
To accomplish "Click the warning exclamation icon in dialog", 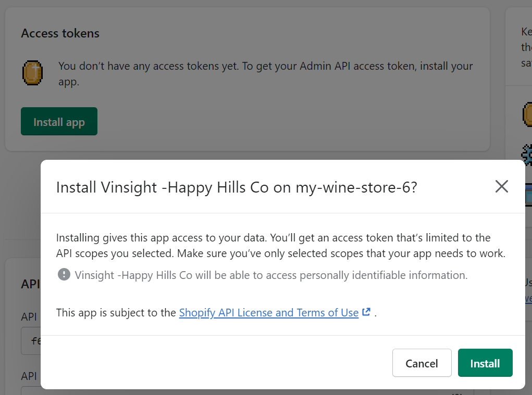I will pos(64,274).
